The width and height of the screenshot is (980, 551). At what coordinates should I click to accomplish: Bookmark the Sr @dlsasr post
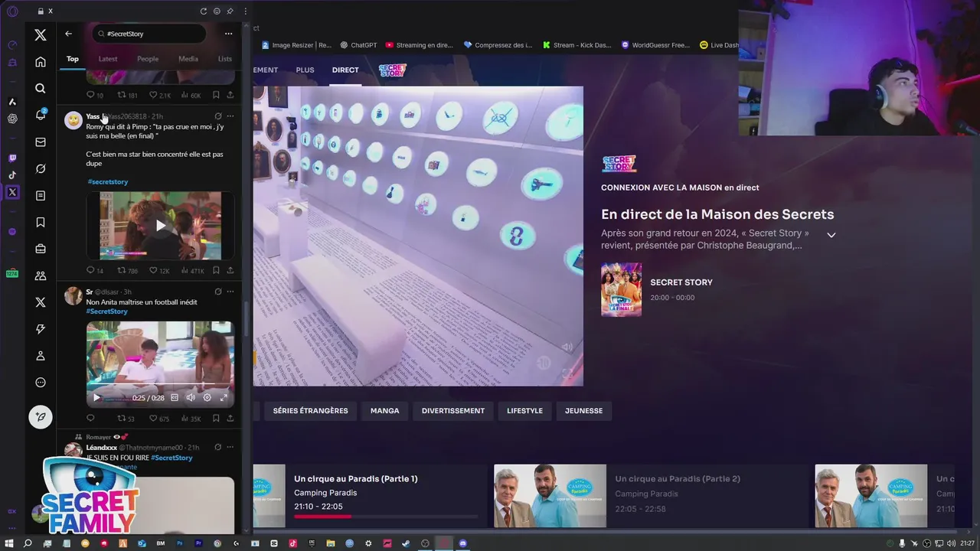[x=216, y=419]
